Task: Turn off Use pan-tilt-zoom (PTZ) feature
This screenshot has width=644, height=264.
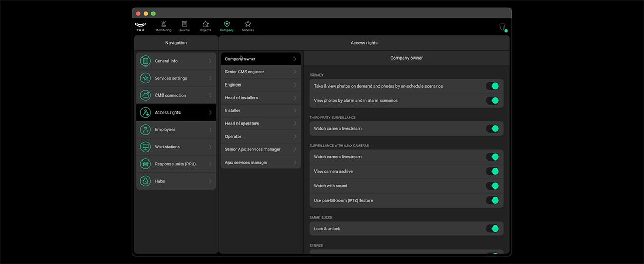Action: (493, 201)
